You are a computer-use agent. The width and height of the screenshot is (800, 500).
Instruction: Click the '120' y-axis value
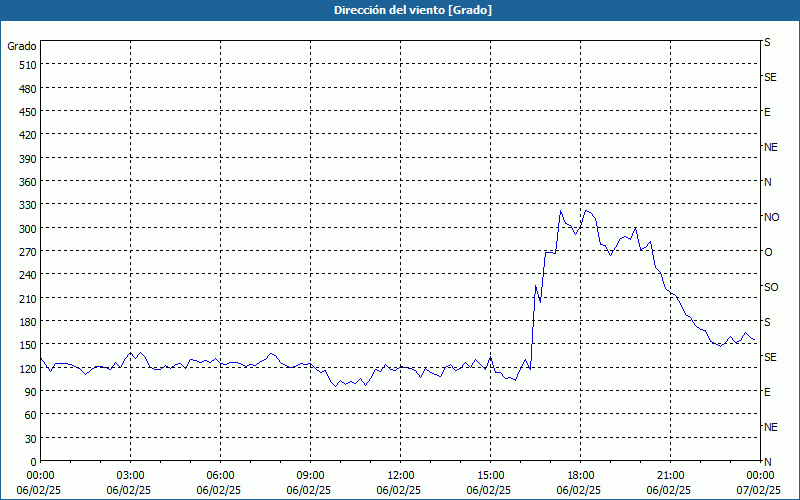click(x=28, y=369)
